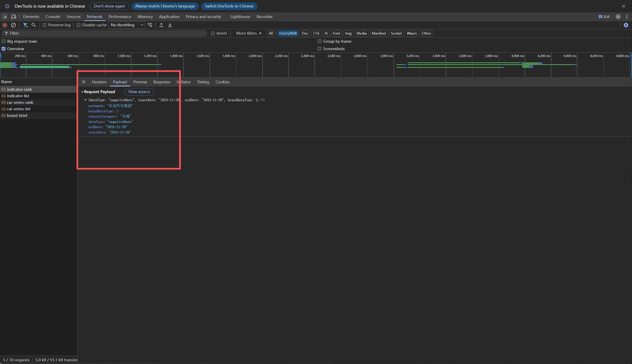Enable the Preserve log checkbox
This screenshot has height=364, width=632.
tap(45, 25)
